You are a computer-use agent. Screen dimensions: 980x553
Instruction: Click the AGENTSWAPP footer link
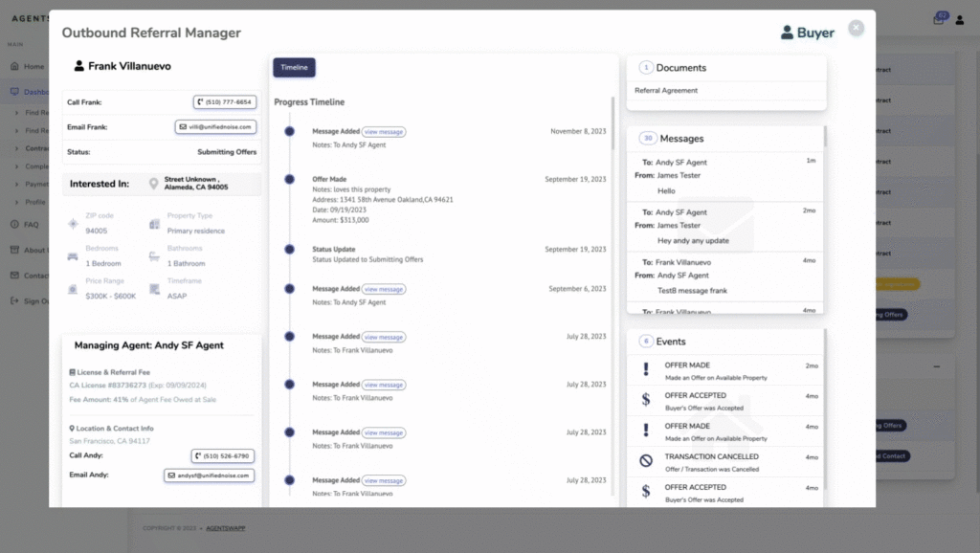(x=226, y=528)
